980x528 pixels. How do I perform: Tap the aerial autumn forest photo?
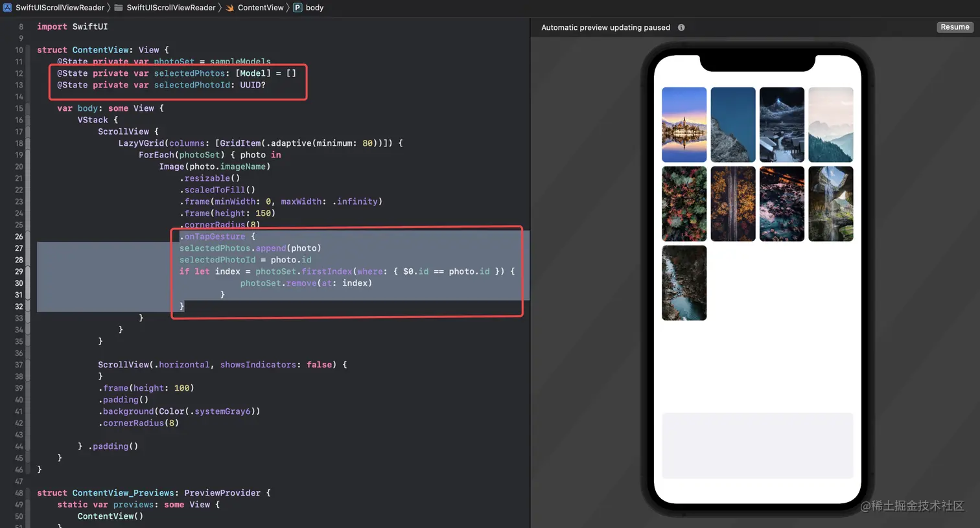[684, 203]
